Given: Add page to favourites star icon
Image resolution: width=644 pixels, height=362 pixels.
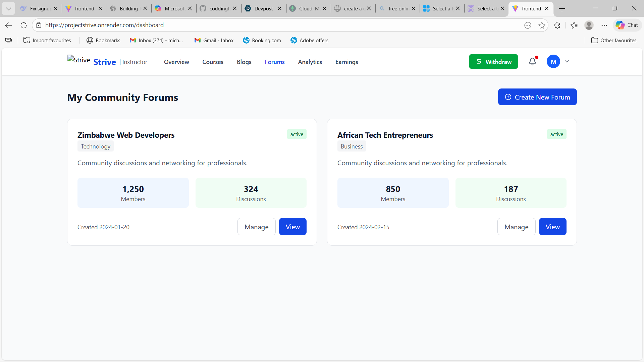Looking at the screenshot, I should pos(542,25).
